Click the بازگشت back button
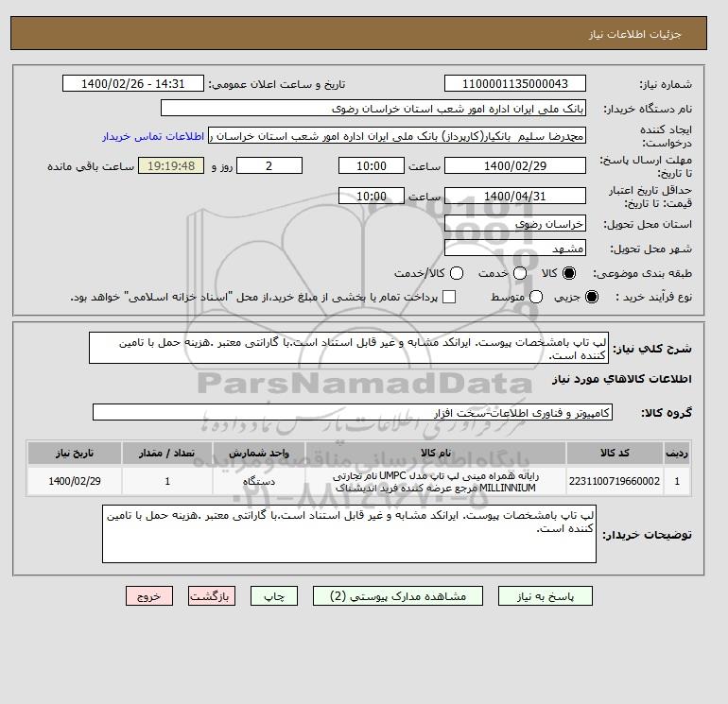 coord(211,596)
